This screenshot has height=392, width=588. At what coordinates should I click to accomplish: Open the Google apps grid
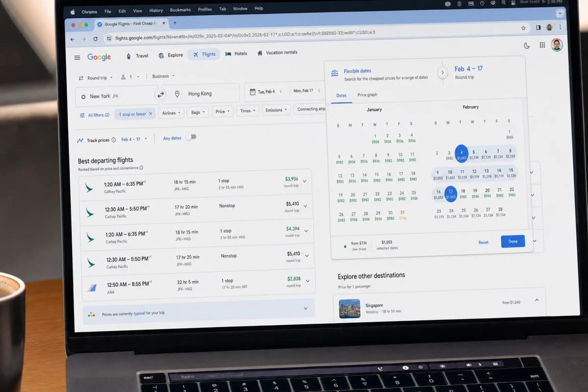[542, 45]
